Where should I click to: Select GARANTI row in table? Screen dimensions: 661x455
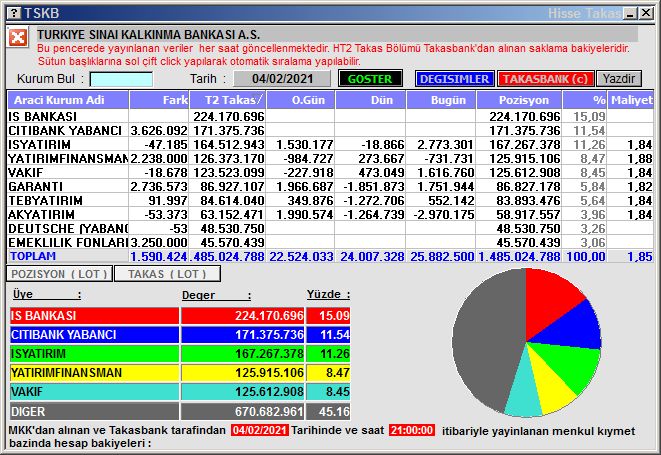[330, 186]
